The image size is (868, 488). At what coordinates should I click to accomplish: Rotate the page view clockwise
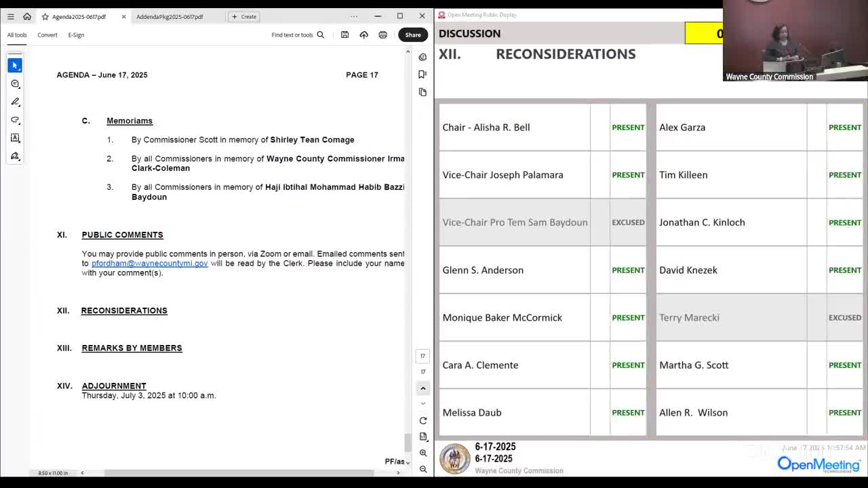tap(423, 420)
